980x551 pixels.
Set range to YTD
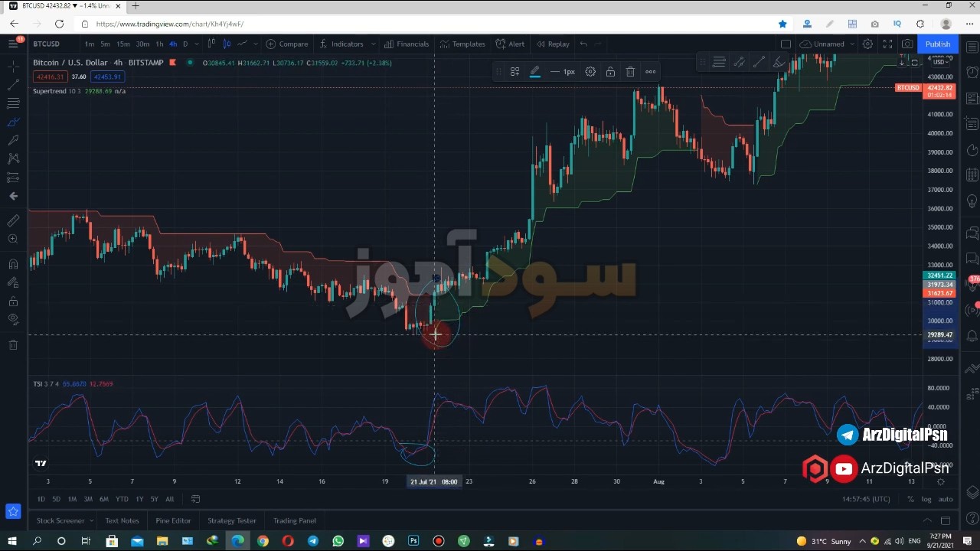tap(122, 499)
